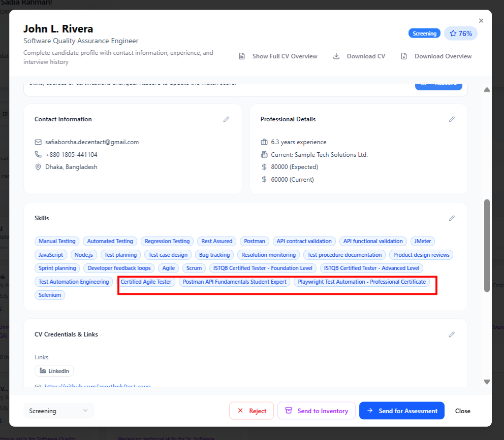Select the Test planning skill tag
The height and width of the screenshot is (440, 504).
120,255
